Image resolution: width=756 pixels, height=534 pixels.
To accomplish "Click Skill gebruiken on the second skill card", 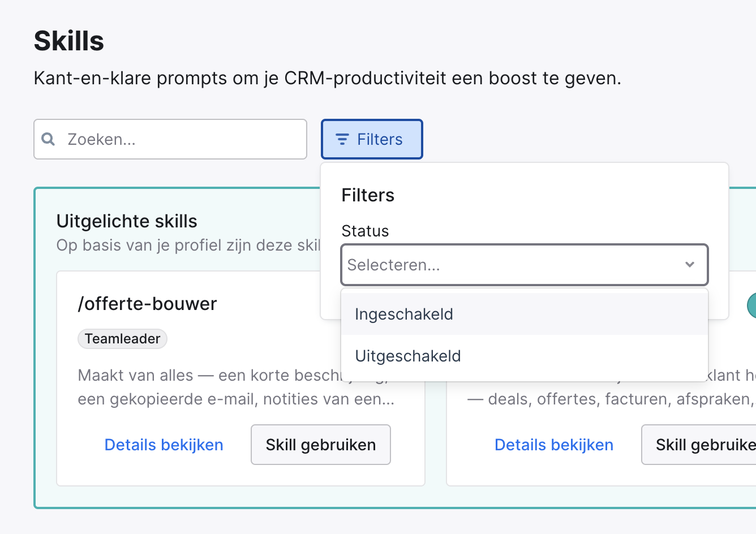I will pyautogui.click(x=699, y=445).
